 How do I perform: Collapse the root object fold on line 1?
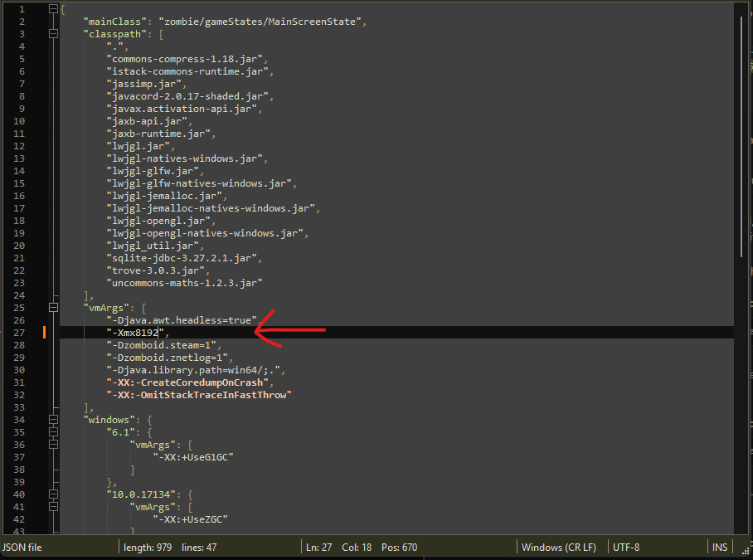pos(53,8)
